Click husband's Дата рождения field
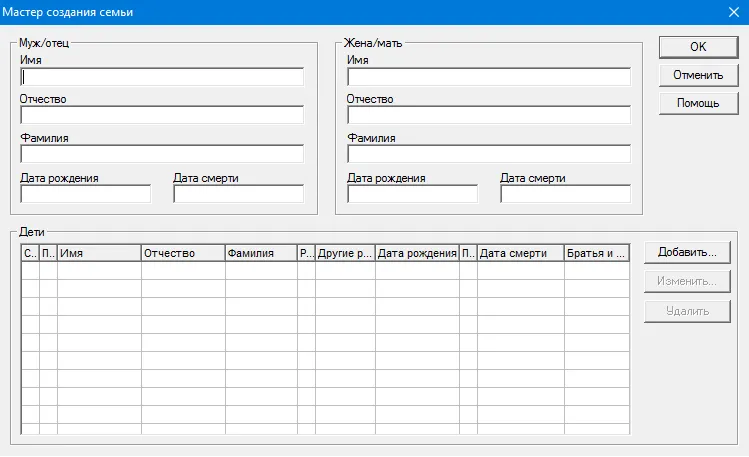This screenshot has width=749, height=457. (85, 194)
